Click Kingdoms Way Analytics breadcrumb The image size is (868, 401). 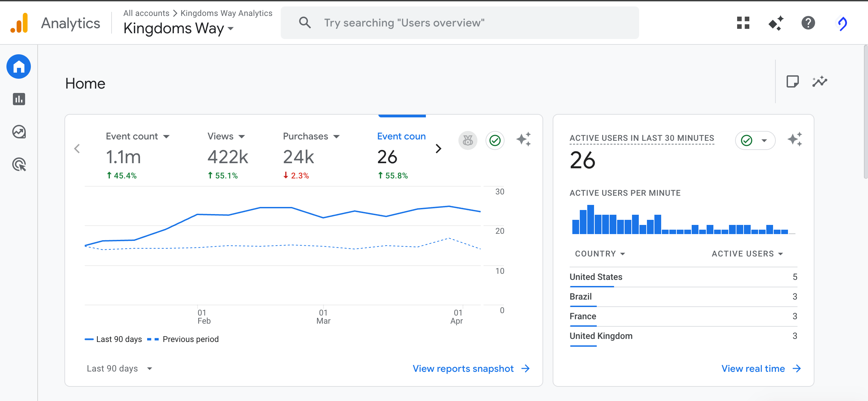point(226,13)
